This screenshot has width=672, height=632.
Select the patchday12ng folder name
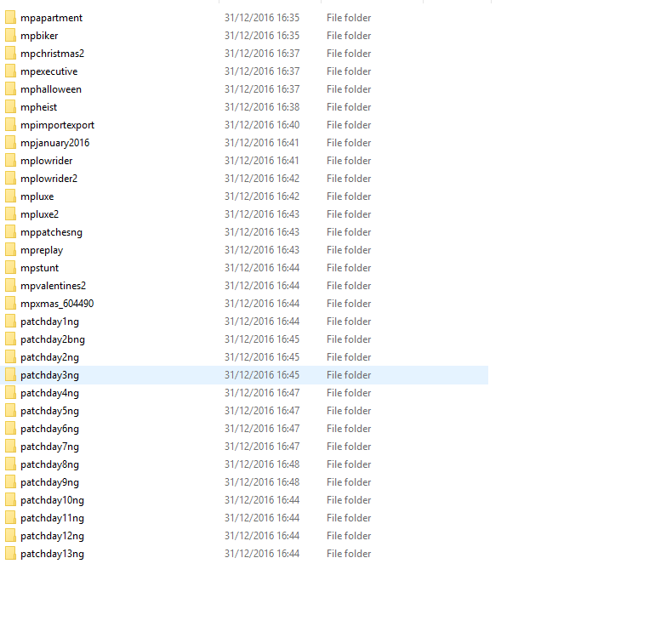coord(52,536)
